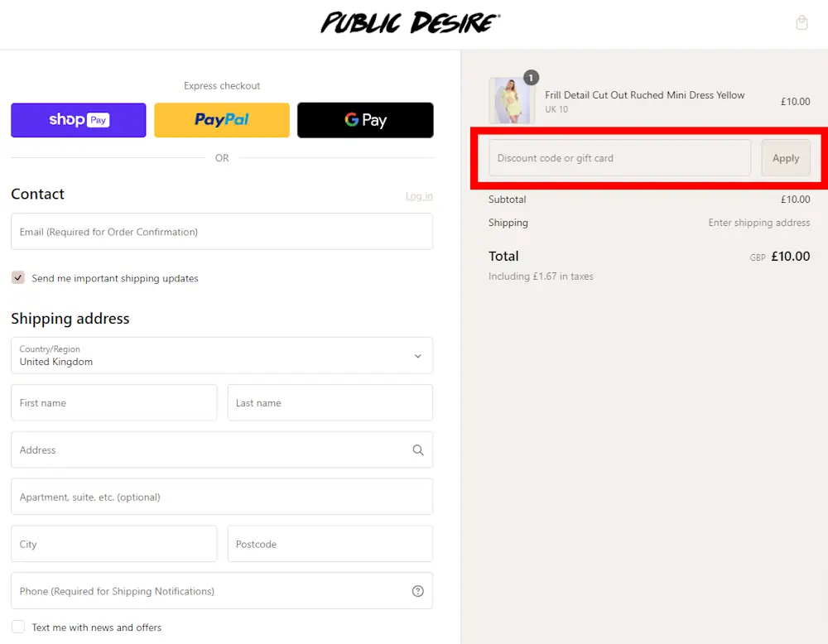Pay with Shop Pay express checkout

[x=79, y=120]
